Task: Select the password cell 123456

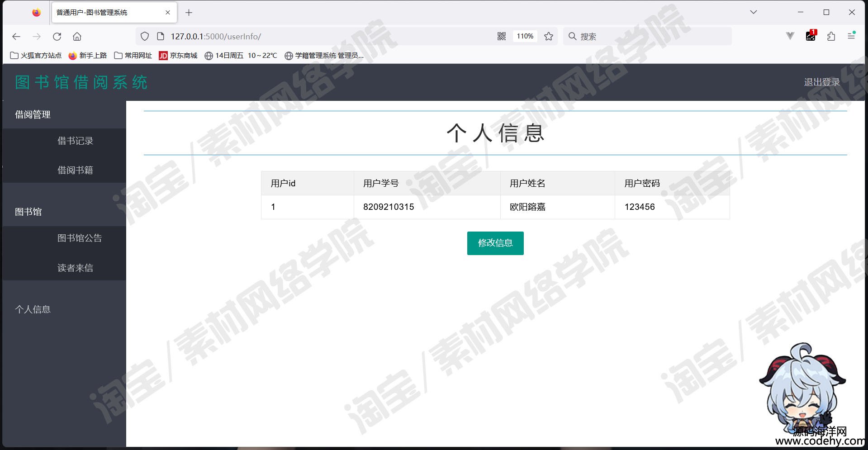Action: [x=672, y=207]
